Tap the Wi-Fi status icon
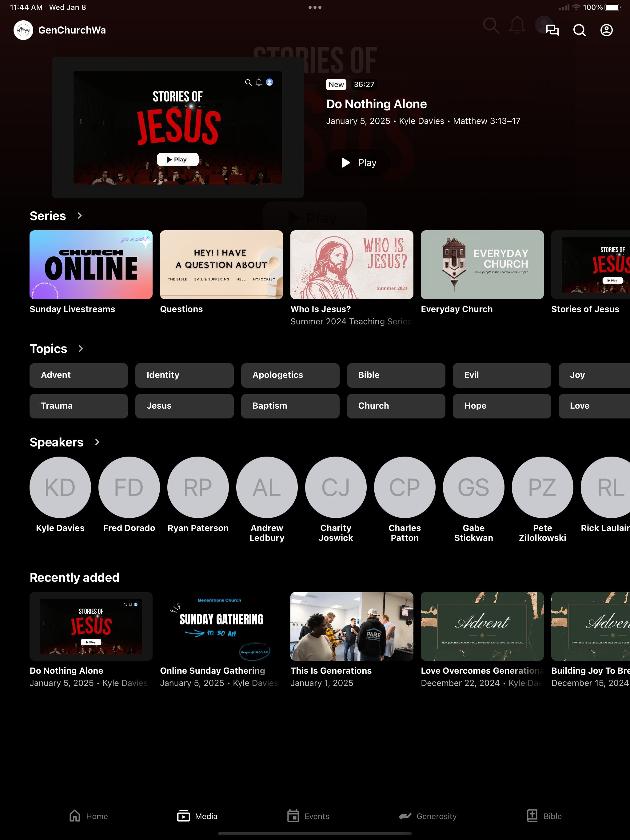Viewport: 630px width, 840px height. click(x=576, y=7)
